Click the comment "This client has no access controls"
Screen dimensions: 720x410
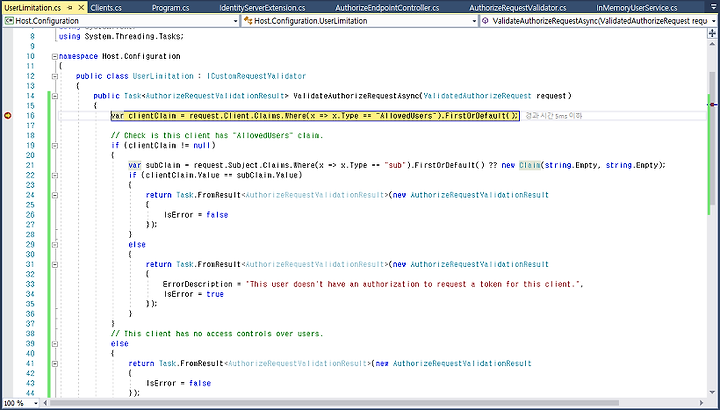217,334
